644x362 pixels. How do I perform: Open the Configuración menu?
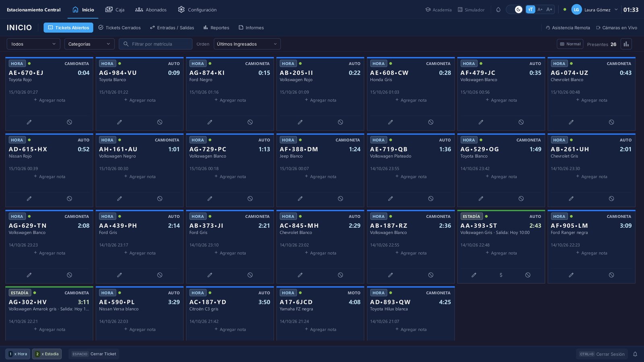click(x=197, y=10)
